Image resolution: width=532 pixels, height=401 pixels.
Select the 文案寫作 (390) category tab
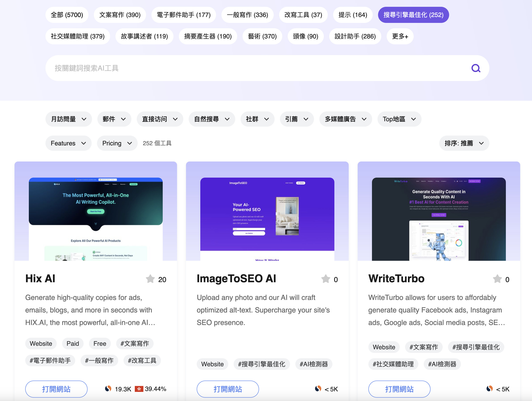pyautogui.click(x=120, y=15)
